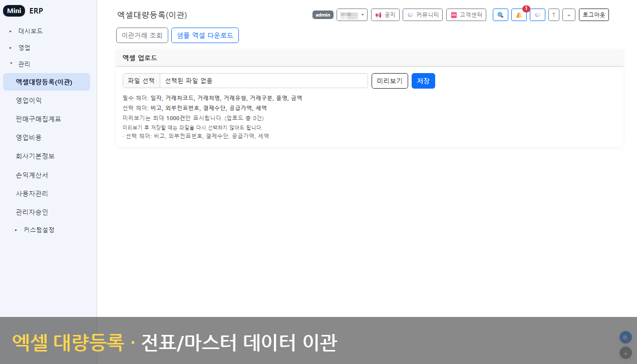Download the sample Excel via 샘플 엑셀 다운로드
The width and height of the screenshot is (637, 364).
(x=205, y=36)
